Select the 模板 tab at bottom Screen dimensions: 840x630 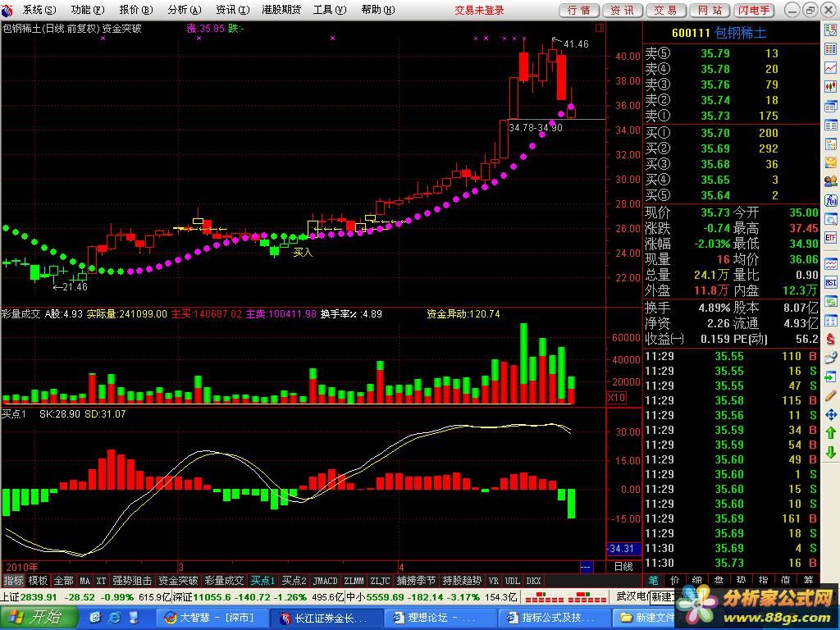(38, 580)
